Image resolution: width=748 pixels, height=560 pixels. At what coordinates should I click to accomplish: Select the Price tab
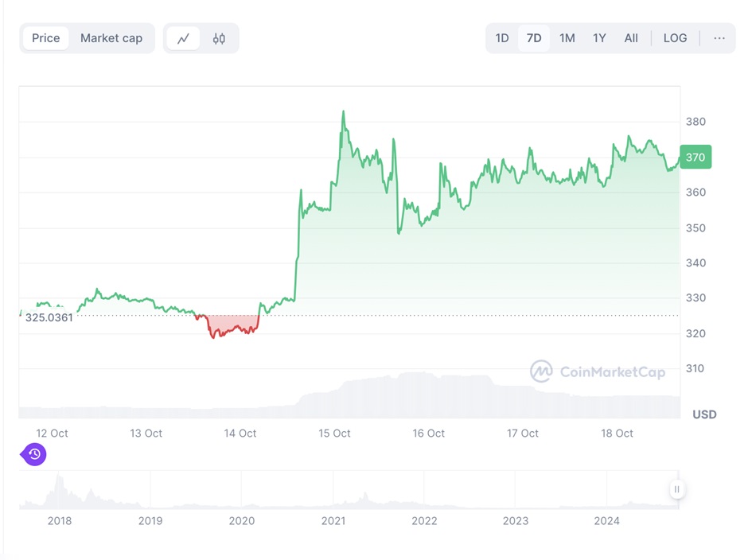click(x=46, y=38)
